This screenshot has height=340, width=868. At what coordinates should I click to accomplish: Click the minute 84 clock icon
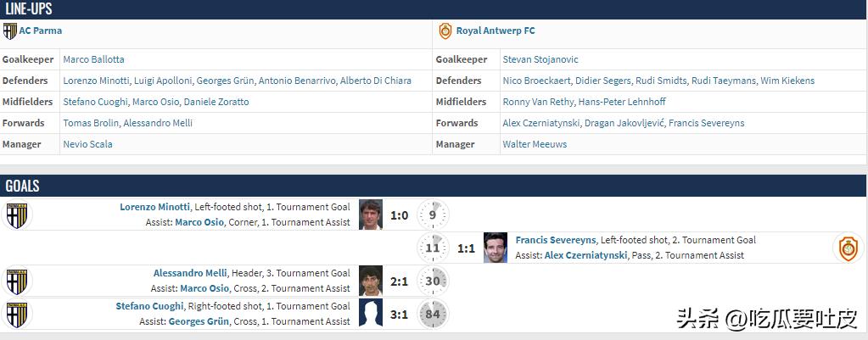tap(433, 314)
